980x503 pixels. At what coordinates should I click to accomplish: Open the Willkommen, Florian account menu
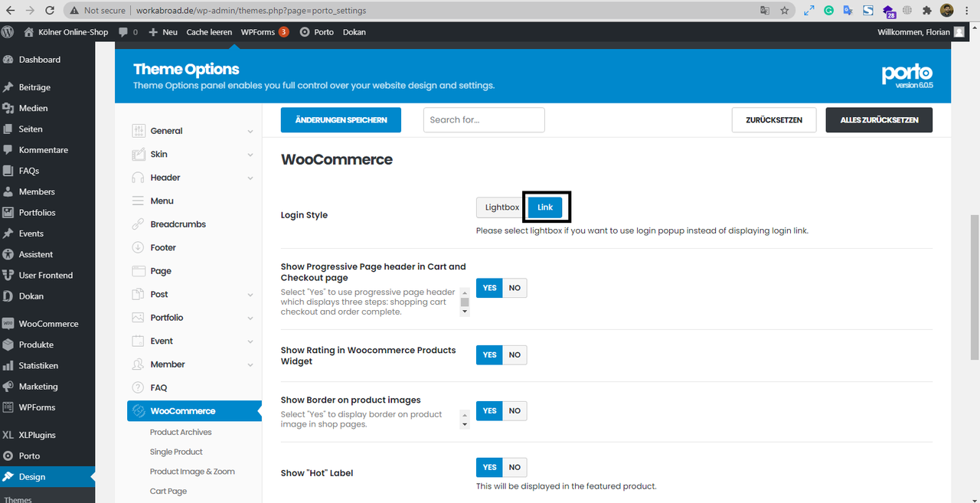(x=921, y=32)
